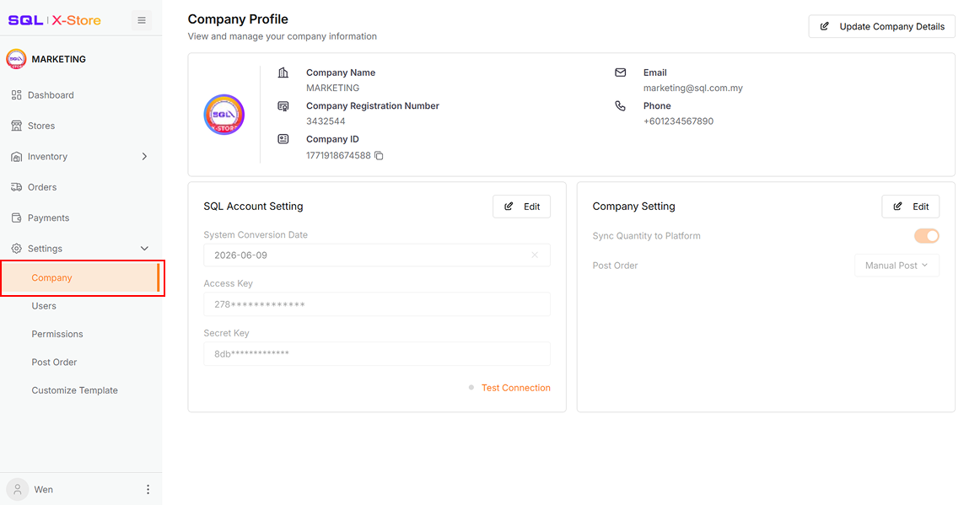Edit the Company Setting
This screenshot has width=980, height=505.
tap(911, 207)
